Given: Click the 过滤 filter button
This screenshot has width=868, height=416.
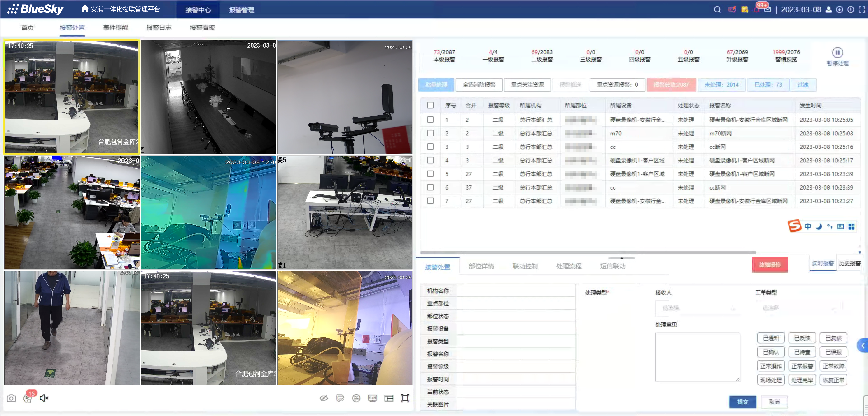Looking at the screenshot, I should pyautogui.click(x=803, y=84).
